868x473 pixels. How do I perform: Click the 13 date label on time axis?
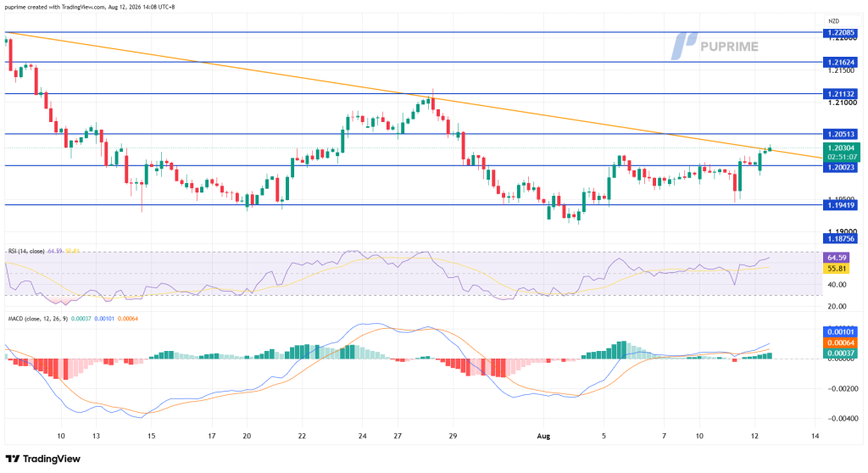coord(96,437)
